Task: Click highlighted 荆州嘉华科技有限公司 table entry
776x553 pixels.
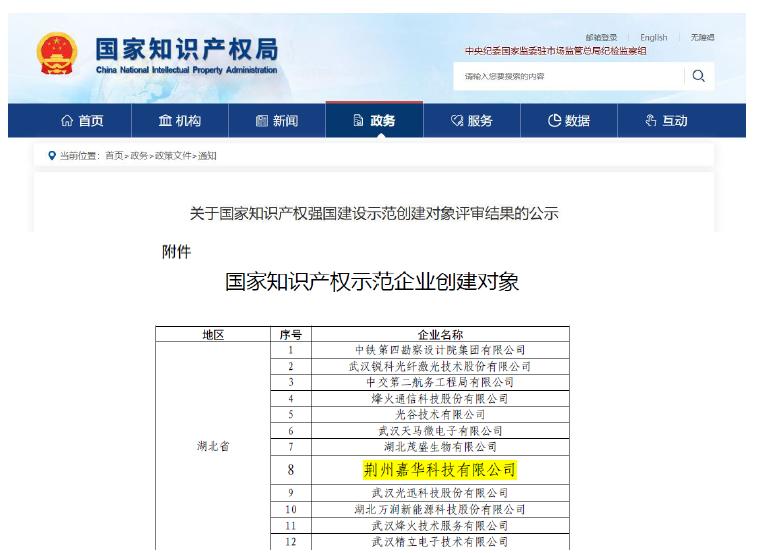Action: [440, 469]
